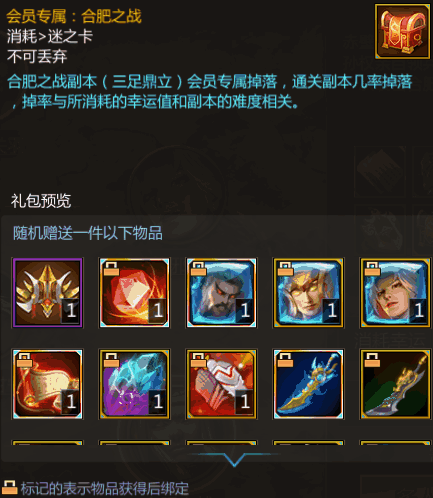Select the red crystal gem item
Viewport: 433px width, 498px height.
134,293
